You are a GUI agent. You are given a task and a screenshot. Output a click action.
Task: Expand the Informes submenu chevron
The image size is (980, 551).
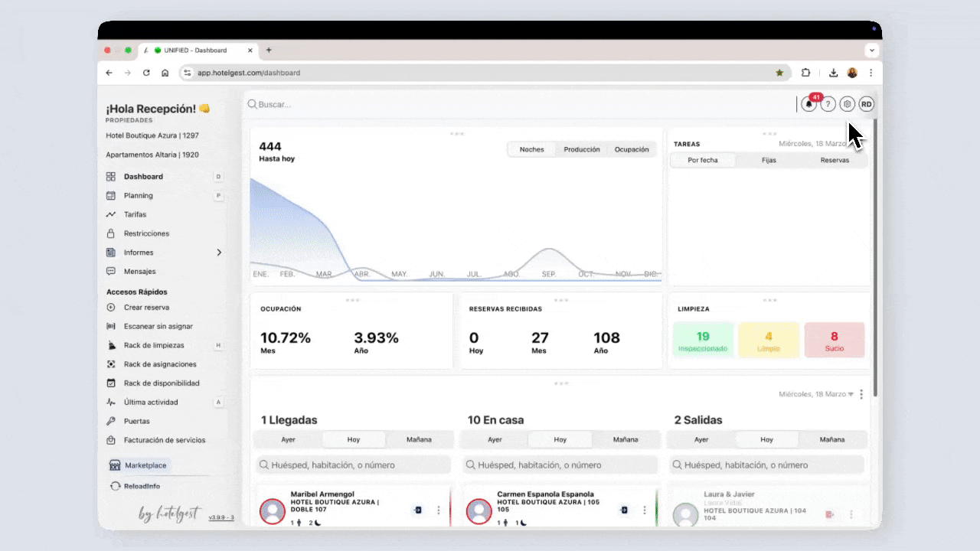[x=219, y=253]
